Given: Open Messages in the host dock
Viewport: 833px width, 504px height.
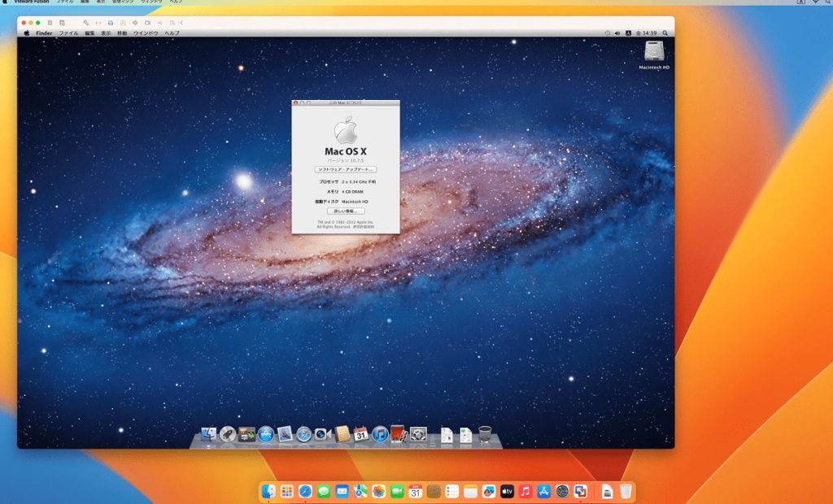Looking at the screenshot, I should tap(324, 492).
